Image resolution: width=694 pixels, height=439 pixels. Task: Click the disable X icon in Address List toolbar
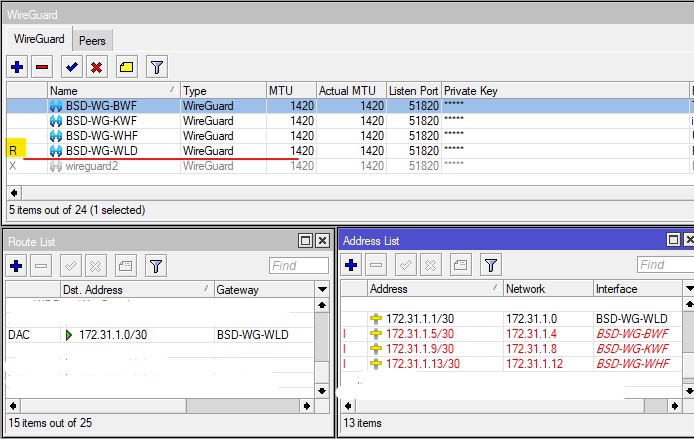point(431,265)
